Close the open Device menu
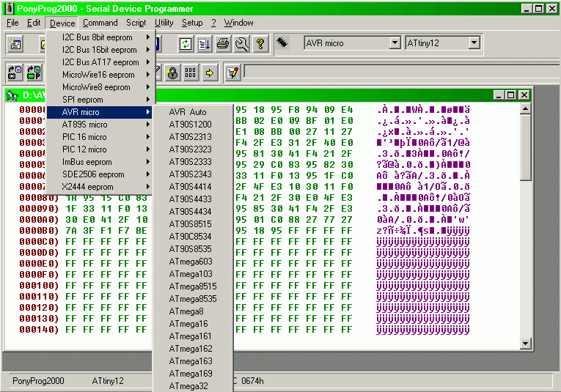The image size is (561, 392). tap(62, 23)
